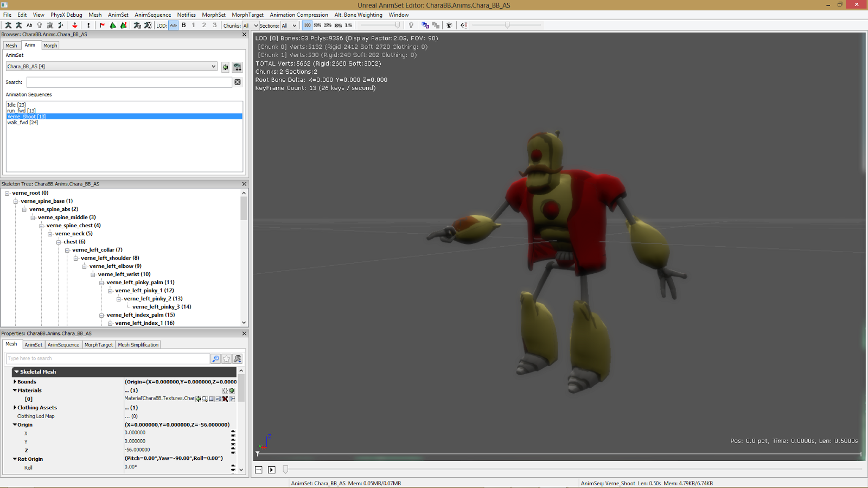Click the eye icon with red R in toolbar
The width and height of the screenshot is (868, 488).
click(464, 25)
